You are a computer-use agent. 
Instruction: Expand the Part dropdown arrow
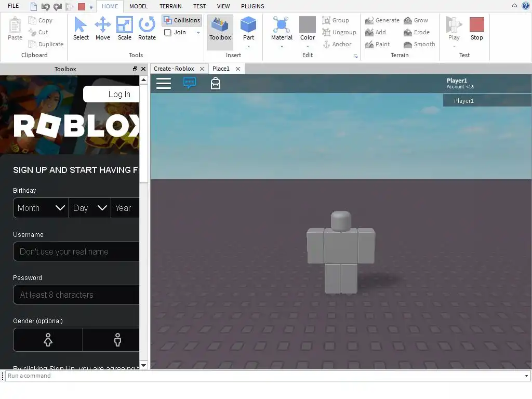point(248,46)
